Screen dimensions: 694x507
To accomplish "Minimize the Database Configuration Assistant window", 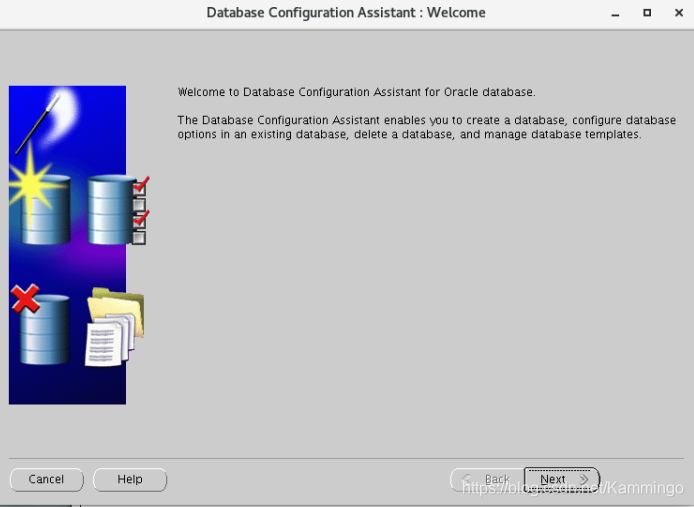I will (615, 13).
